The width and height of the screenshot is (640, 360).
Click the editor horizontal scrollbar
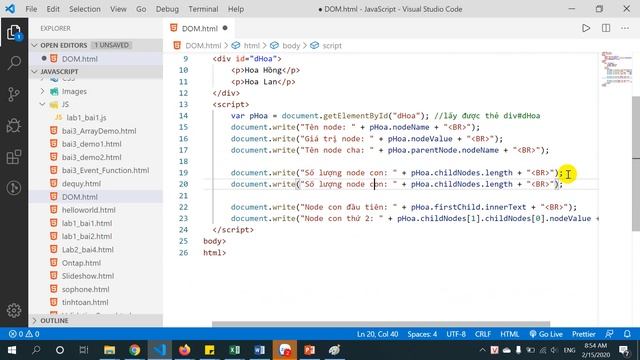[381, 324]
